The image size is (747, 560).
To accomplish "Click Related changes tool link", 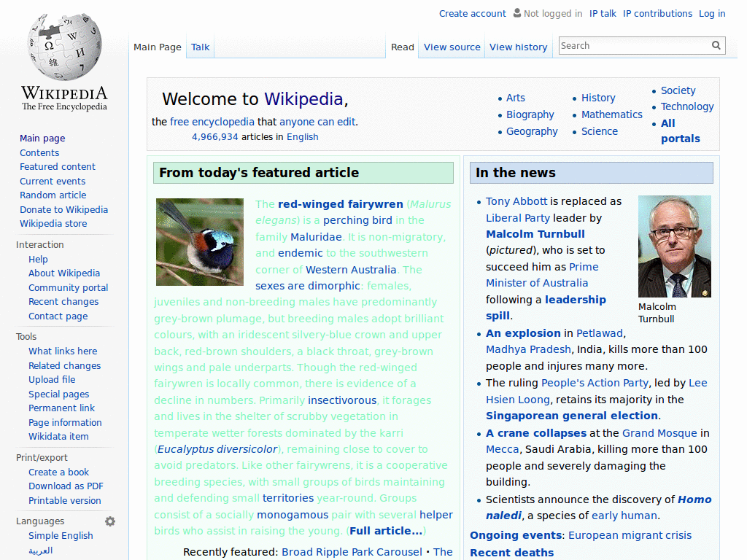I will click(65, 366).
